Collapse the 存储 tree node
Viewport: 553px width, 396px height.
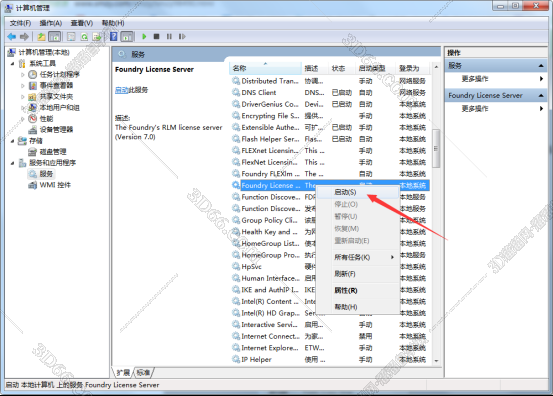pos(13,141)
